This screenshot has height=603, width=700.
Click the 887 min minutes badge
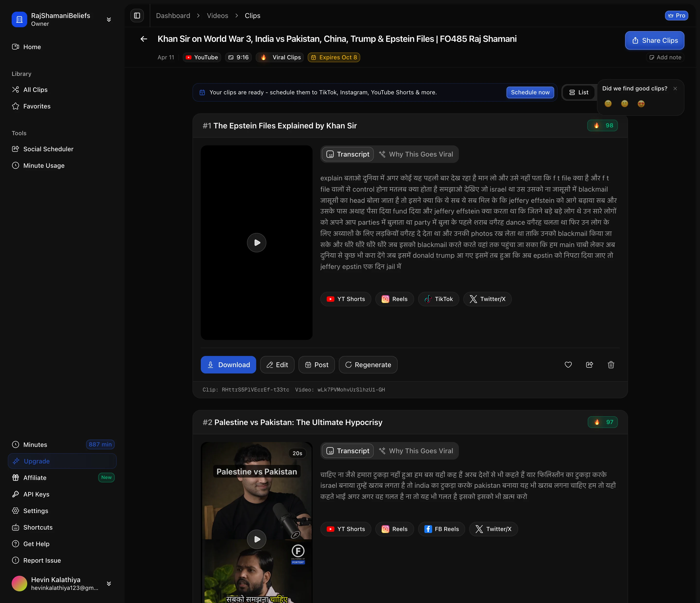(100, 444)
